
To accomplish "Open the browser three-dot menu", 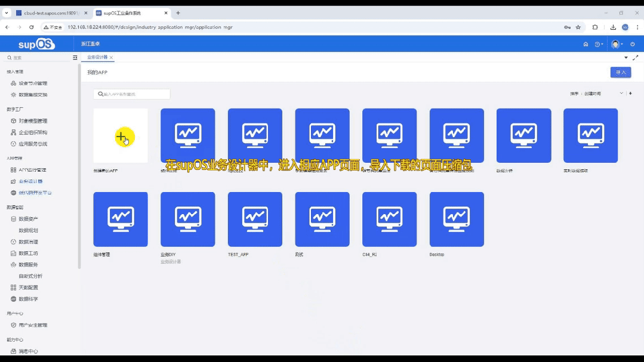I will coord(637,27).
